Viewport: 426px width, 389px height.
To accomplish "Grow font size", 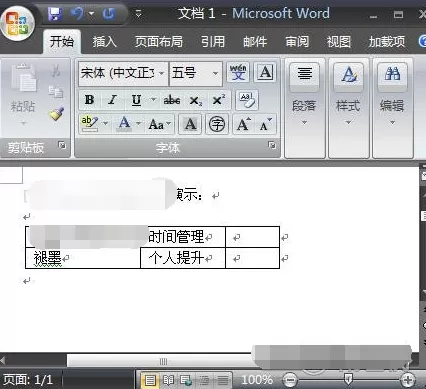I will [x=243, y=124].
